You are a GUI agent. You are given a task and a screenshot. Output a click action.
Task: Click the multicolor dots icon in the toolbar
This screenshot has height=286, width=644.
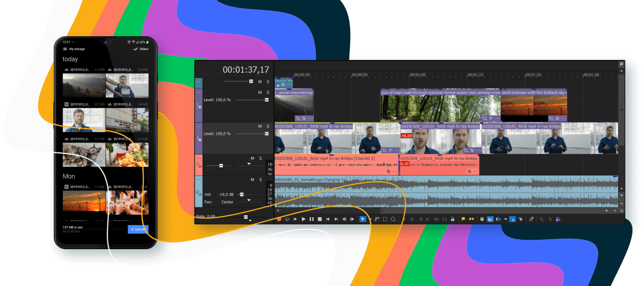point(531,219)
